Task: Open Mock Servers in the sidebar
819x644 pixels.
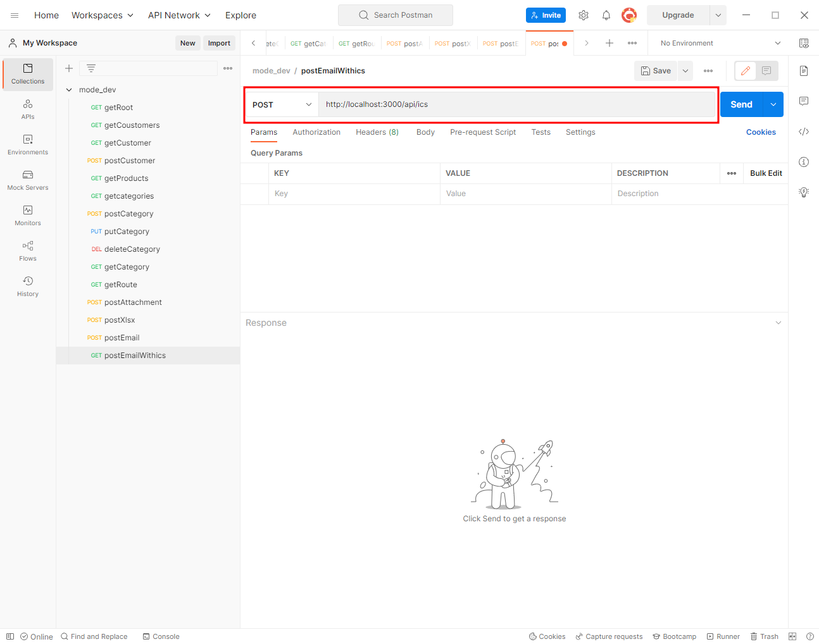Action: (28, 180)
